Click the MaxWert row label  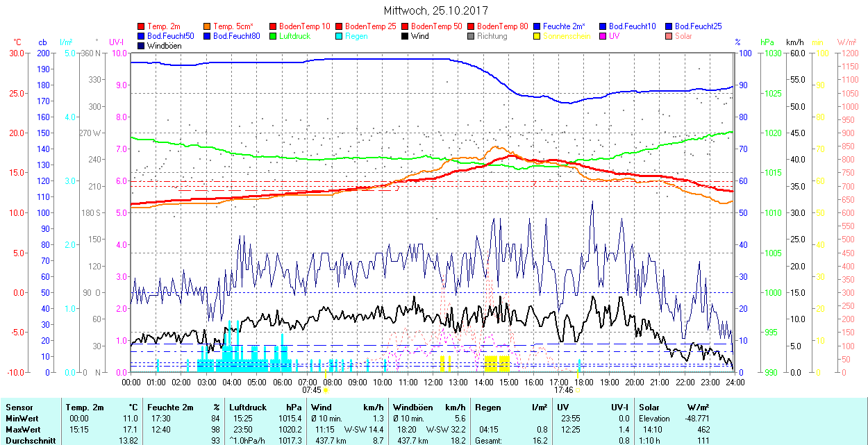click(22, 430)
